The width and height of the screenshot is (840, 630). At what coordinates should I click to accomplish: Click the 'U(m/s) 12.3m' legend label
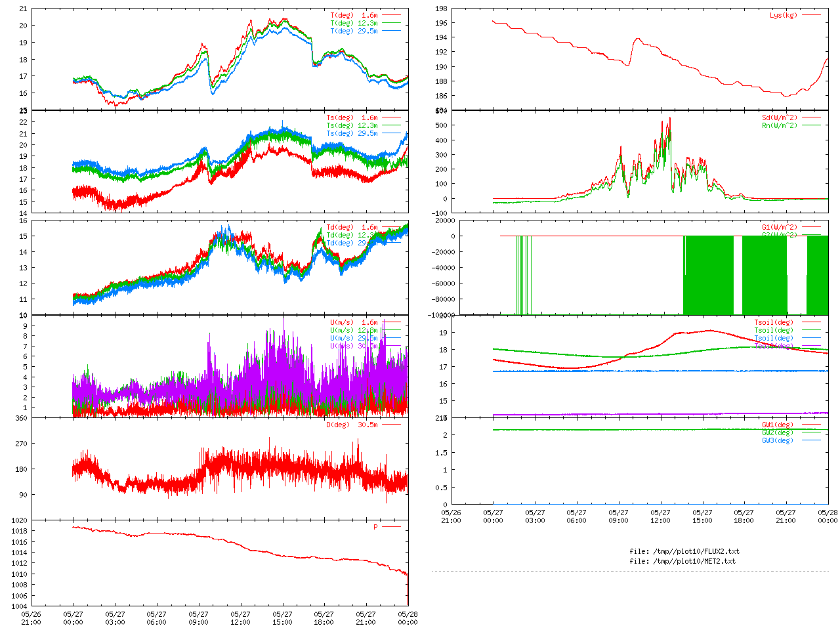[354, 331]
